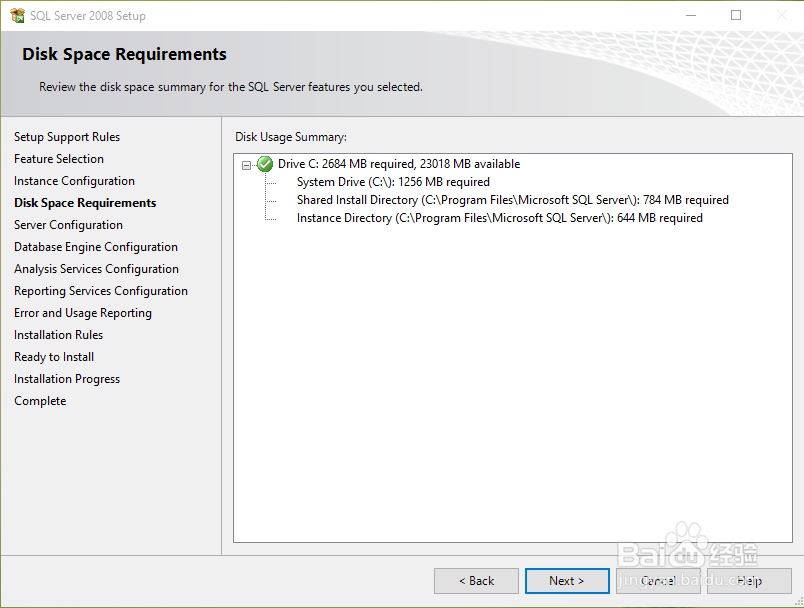Click the SQL Server Setup title bar icon
This screenshot has width=804, height=608.
(x=17, y=15)
